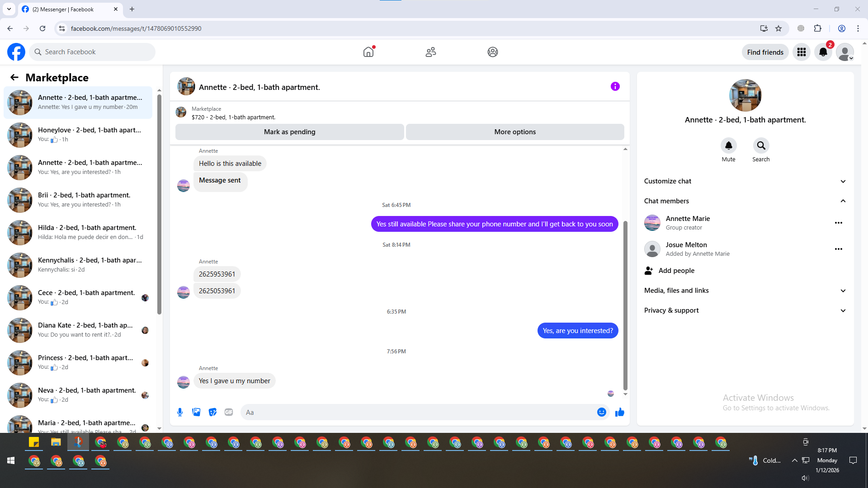Open the Facebook apps menu grid
The image size is (868, 488).
[x=802, y=52]
